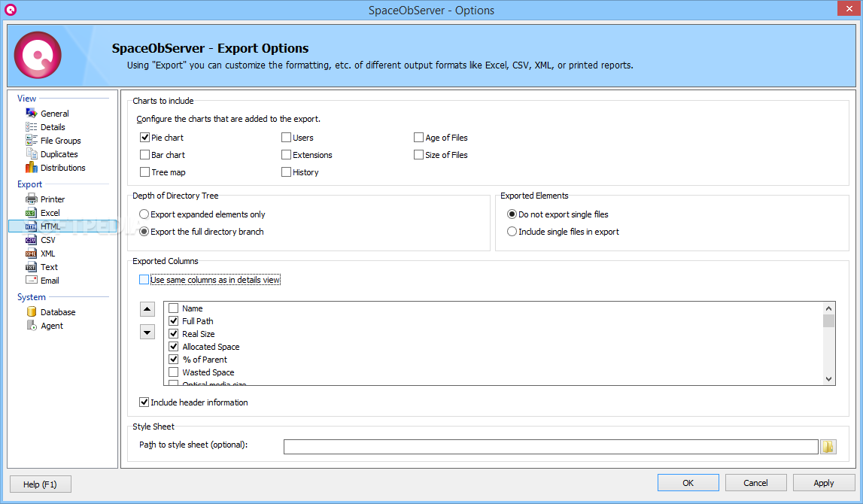Open the Printer export page label
Image resolution: width=863 pixels, height=504 pixels.
point(53,199)
